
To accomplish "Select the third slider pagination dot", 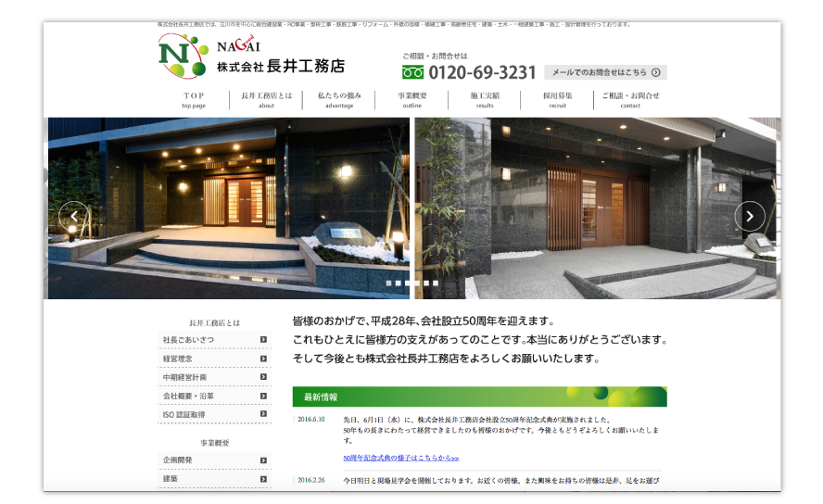I will [x=408, y=283].
